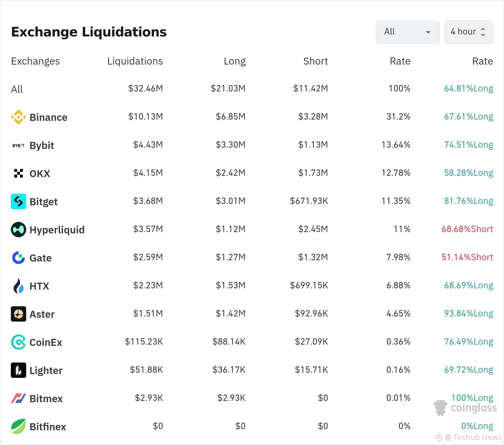The height and width of the screenshot is (445, 504).
Task: Click the CoinEx logo icon
Action: (x=19, y=342)
